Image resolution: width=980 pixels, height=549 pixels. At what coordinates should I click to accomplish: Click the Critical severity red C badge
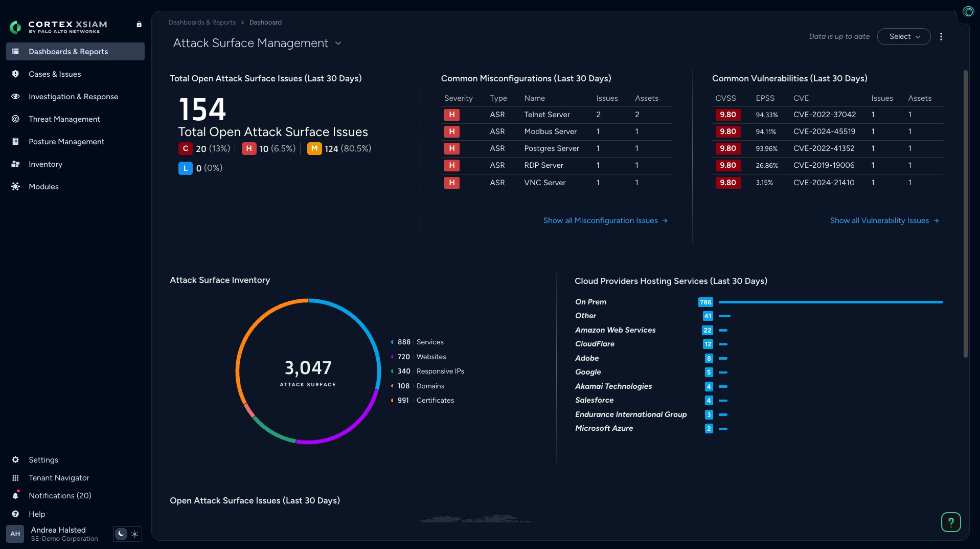click(185, 149)
